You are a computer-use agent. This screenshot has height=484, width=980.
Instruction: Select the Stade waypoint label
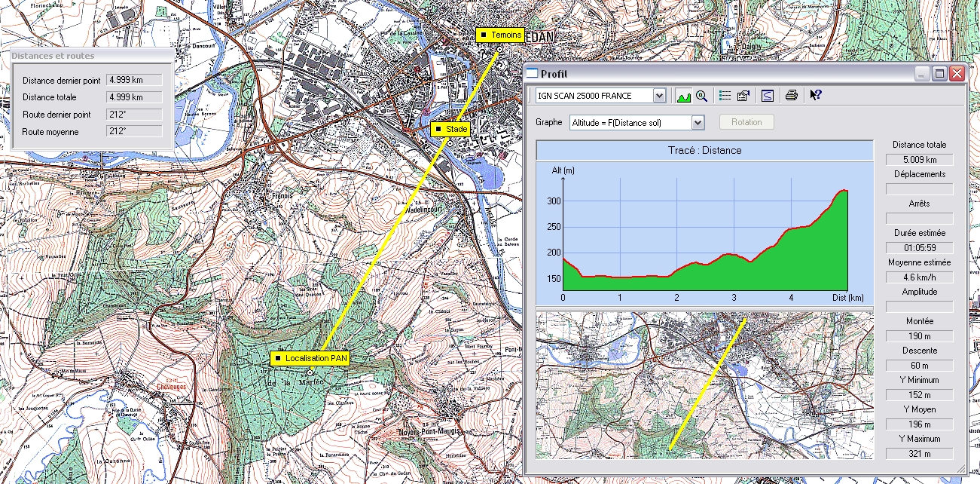pyautogui.click(x=451, y=130)
